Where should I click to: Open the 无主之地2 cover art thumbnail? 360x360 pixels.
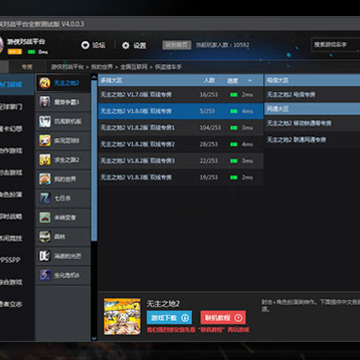[x=122, y=317]
